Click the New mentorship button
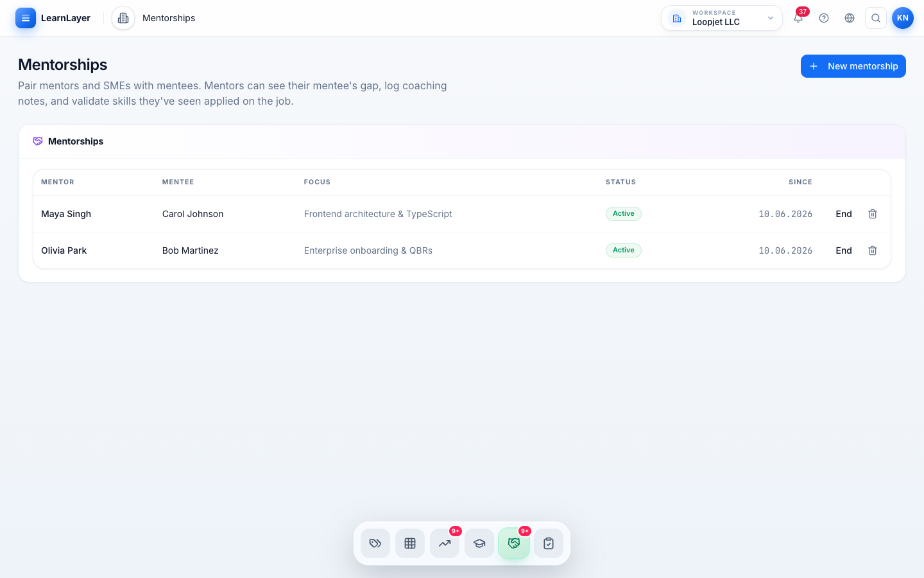This screenshot has height=578, width=924. pyautogui.click(x=853, y=66)
